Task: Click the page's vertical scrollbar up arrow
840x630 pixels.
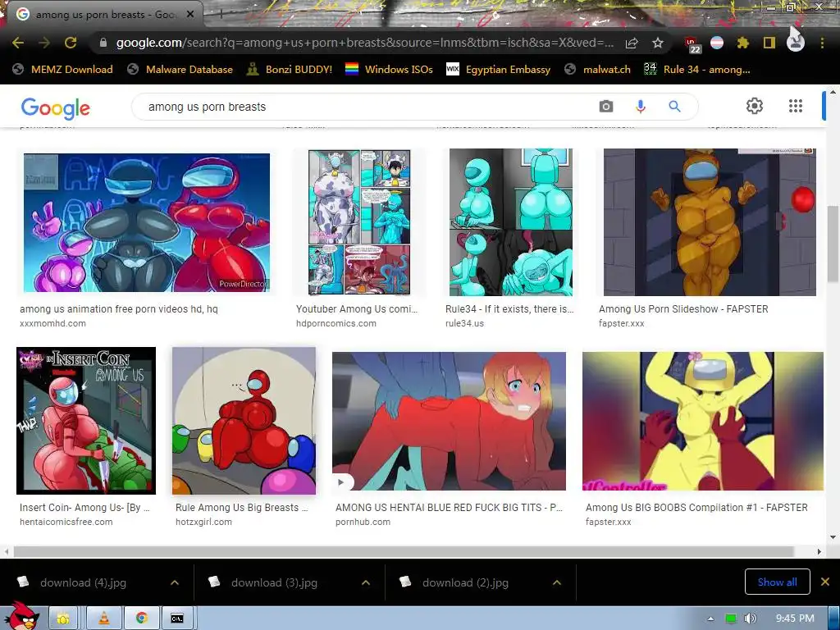Action: tap(833, 93)
